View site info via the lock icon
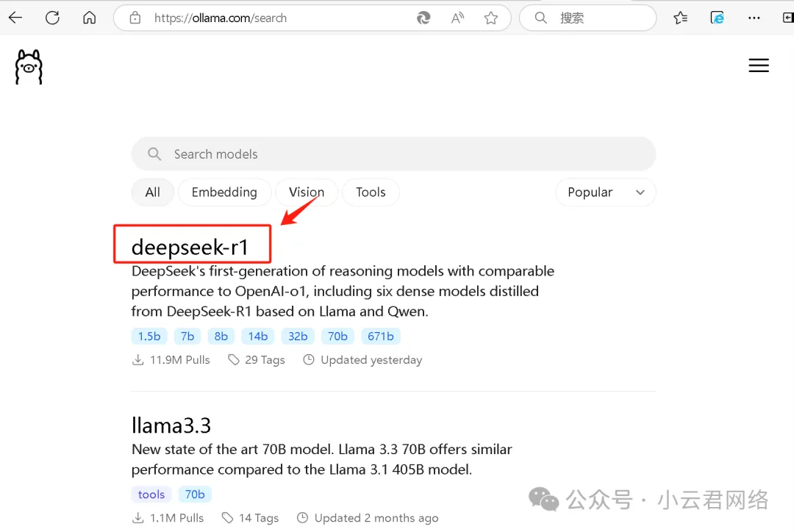 click(x=135, y=18)
